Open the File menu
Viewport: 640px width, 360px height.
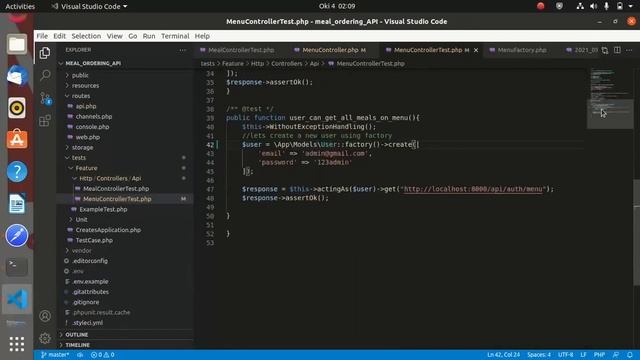click(42, 36)
